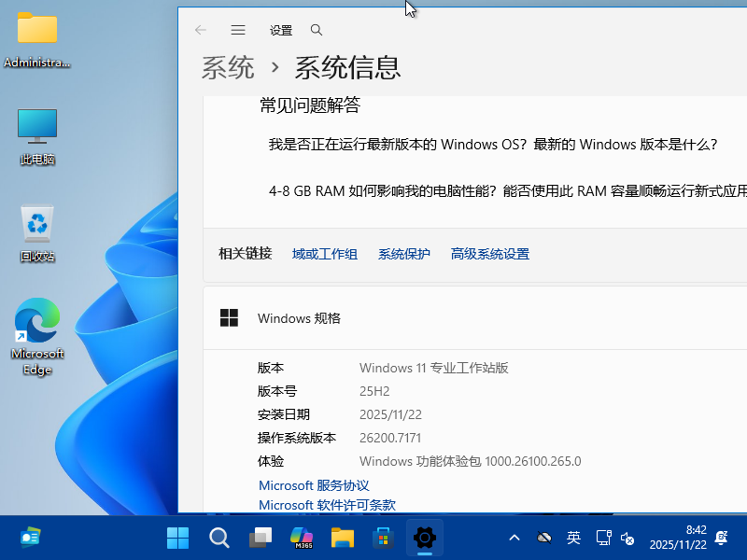Open 高级系统设置 link

(489, 253)
